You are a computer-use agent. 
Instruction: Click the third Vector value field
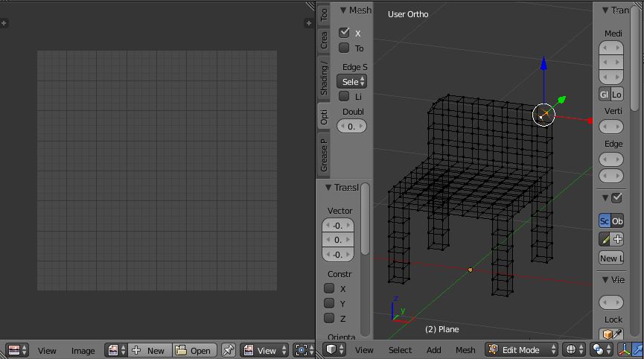point(337,254)
